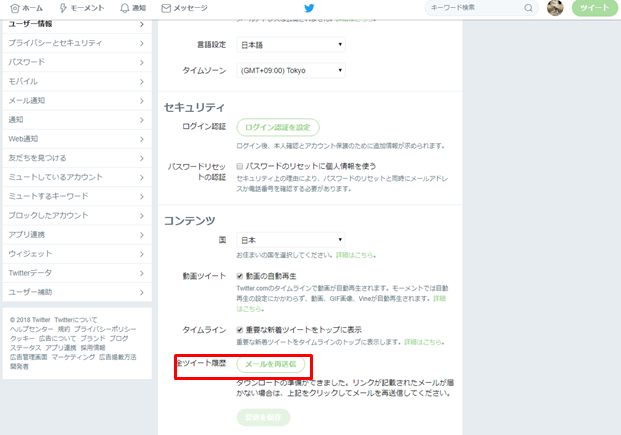
Task: Open the 言語設定 dropdown
Action: click(x=291, y=45)
